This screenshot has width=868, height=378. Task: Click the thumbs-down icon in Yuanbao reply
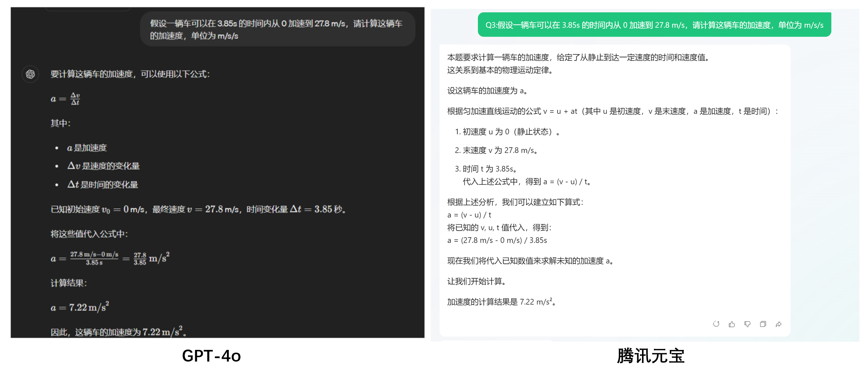[x=747, y=324]
